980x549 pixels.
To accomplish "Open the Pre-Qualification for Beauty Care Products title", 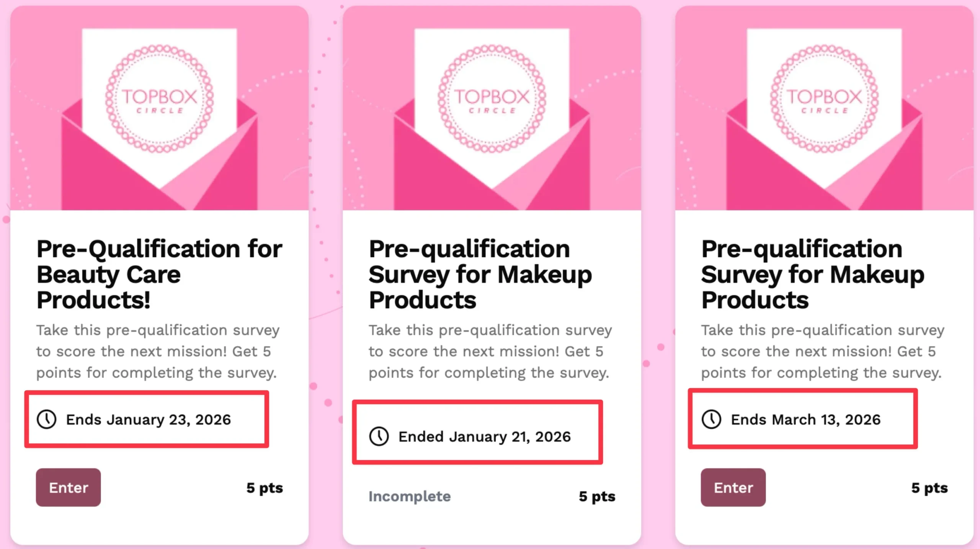I will tap(159, 274).
